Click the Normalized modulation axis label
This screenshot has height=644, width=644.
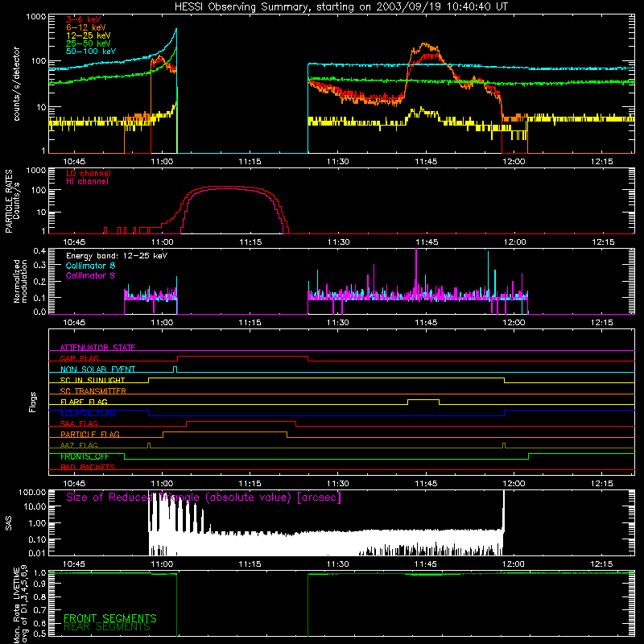20,281
